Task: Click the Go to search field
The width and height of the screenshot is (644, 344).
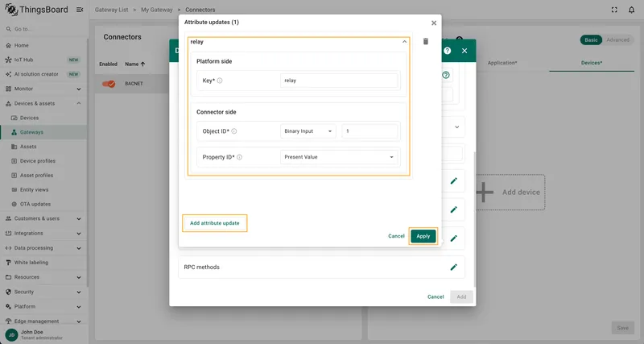Action: (x=43, y=29)
